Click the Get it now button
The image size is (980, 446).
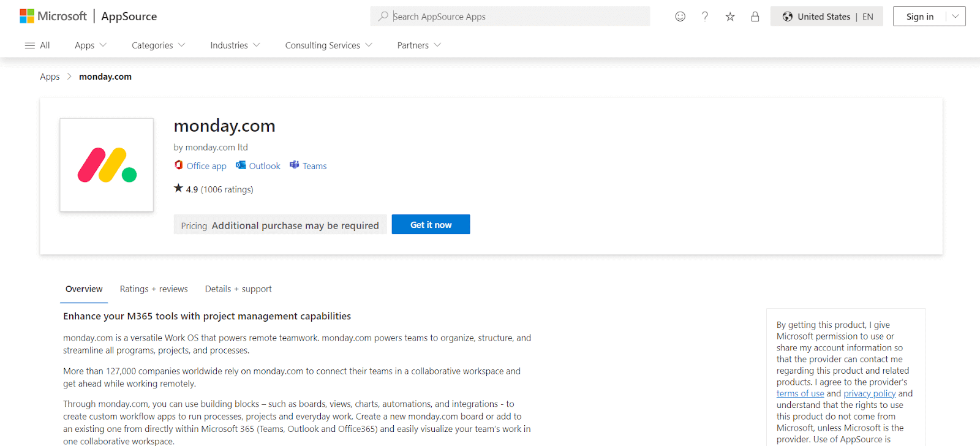tap(430, 224)
